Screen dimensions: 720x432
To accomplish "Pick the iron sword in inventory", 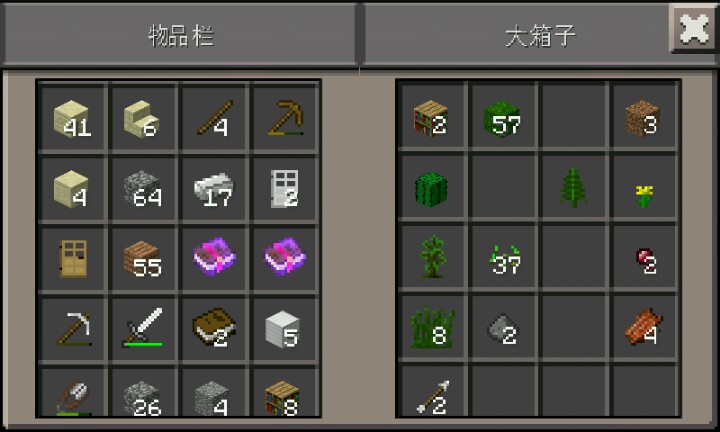I will (143, 329).
